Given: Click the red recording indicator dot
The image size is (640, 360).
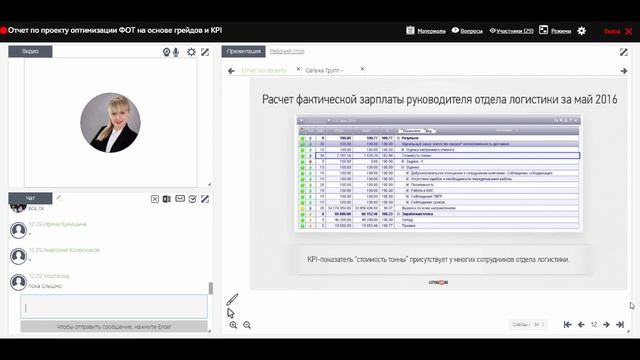Looking at the screenshot, I should (x=3, y=30).
